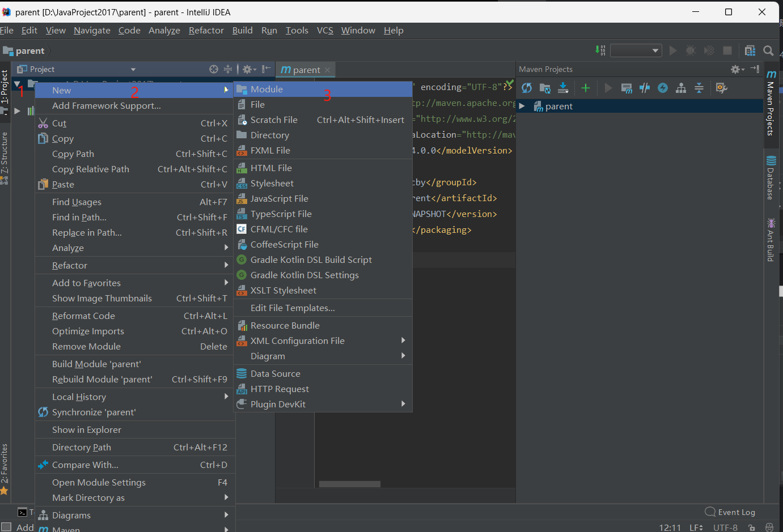Click Add Framework Support...

pyautogui.click(x=134, y=105)
